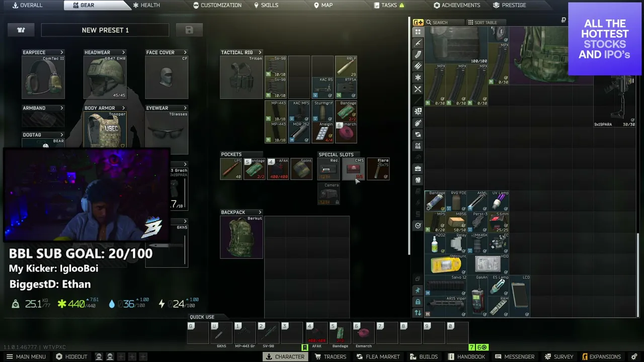This screenshot has height=362, width=644.
Task: Open the gear preset list icon
Action: pyautogui.click(x=21, y=30)
